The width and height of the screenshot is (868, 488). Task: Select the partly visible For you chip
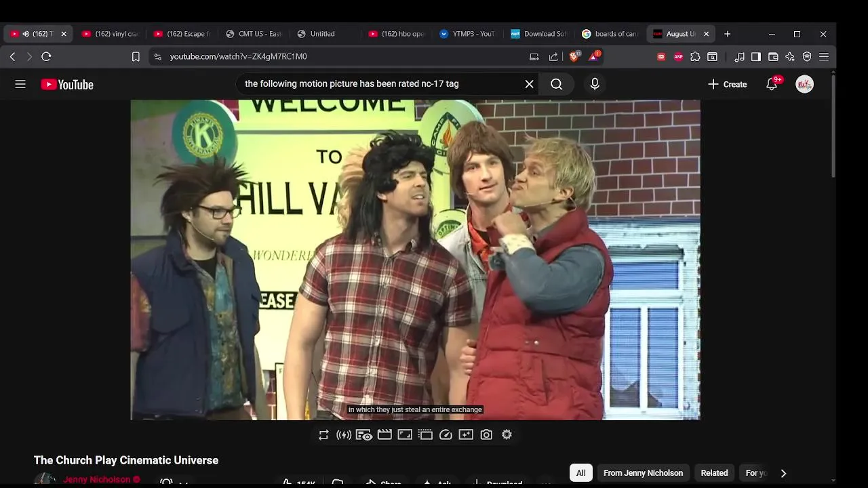point(755,473)
